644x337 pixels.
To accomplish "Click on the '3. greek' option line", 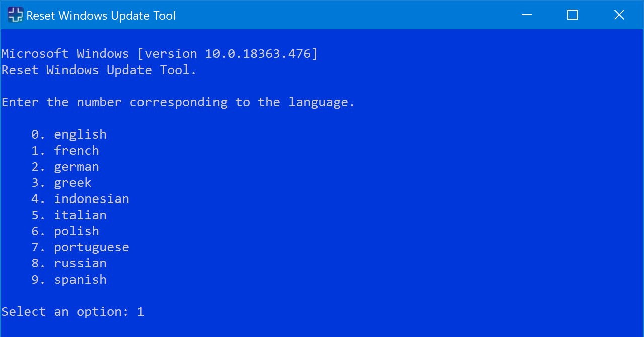I will [x=61, y=183].
